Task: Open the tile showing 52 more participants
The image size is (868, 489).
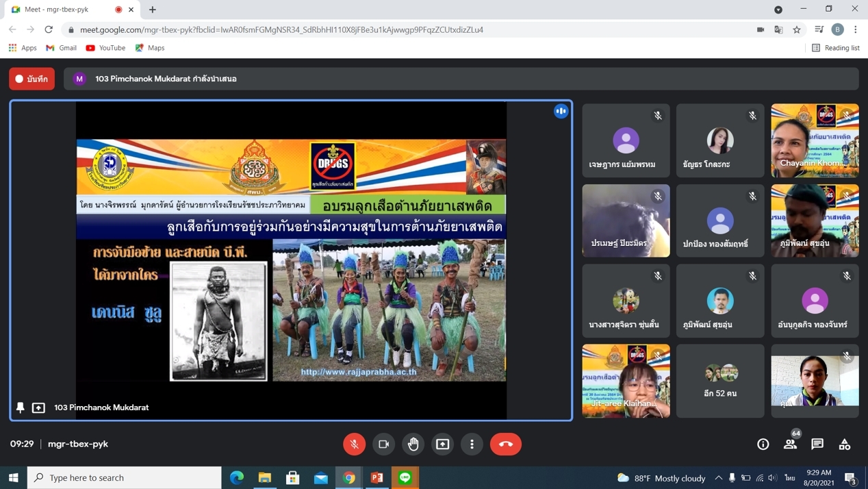Action: (x=720, y=381)
